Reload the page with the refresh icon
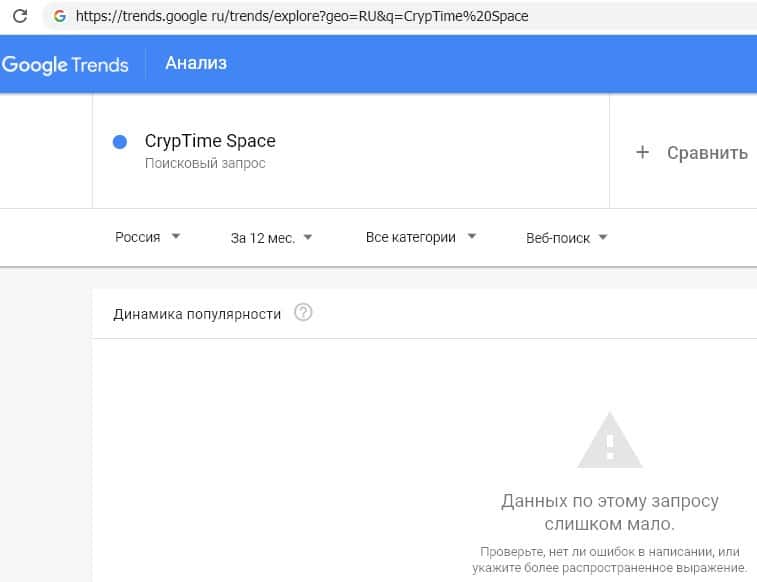Viewport: 757px width, 582px height. pyautogui.click(x=19, y=16)
